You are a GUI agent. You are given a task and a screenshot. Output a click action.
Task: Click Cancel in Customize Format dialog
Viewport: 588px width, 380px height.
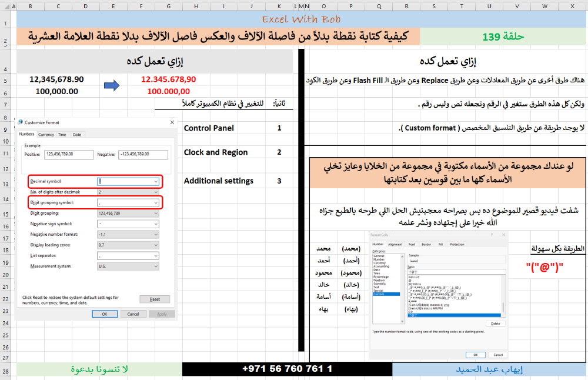click(x=133, y=314)
